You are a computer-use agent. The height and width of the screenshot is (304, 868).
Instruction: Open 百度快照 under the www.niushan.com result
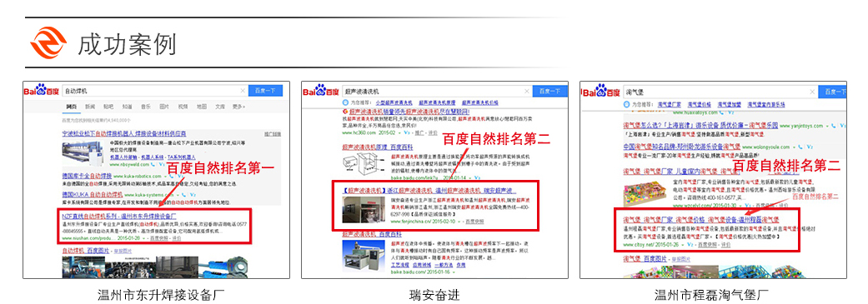(x=159, y=238)
